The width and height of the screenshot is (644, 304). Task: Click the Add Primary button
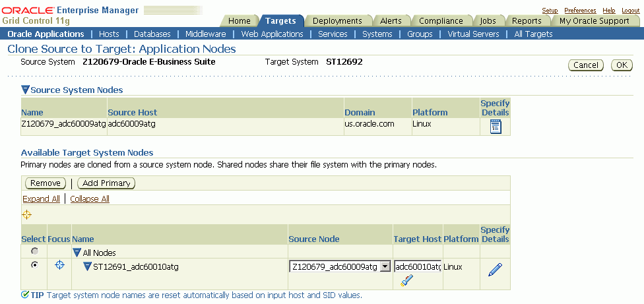coord(106,183)
